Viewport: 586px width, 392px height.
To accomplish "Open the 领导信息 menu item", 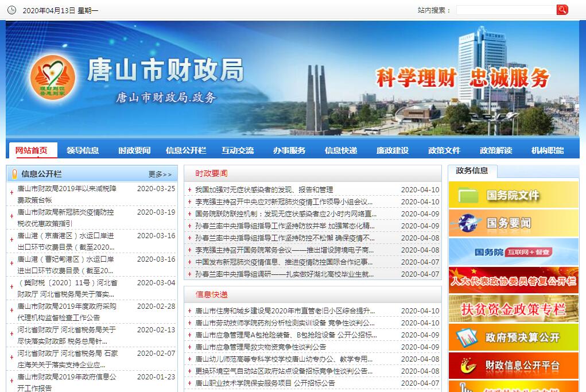I will tap(83, 150).
